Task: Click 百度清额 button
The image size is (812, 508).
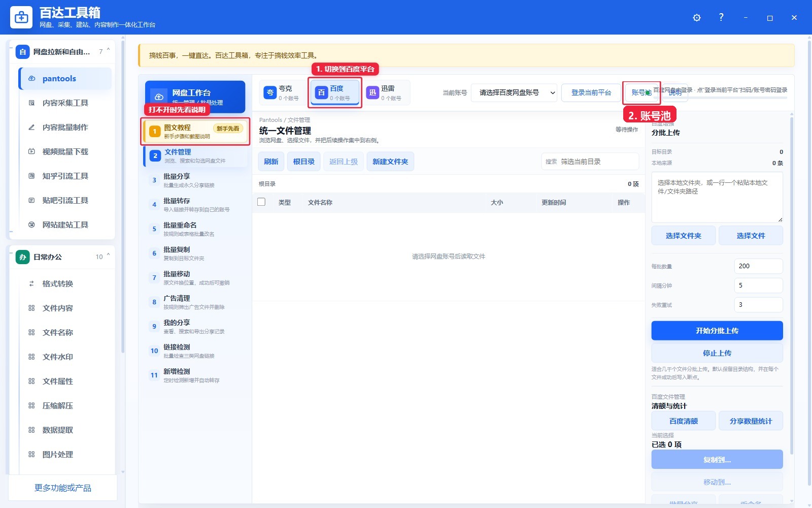Action: tap(684, 421)
